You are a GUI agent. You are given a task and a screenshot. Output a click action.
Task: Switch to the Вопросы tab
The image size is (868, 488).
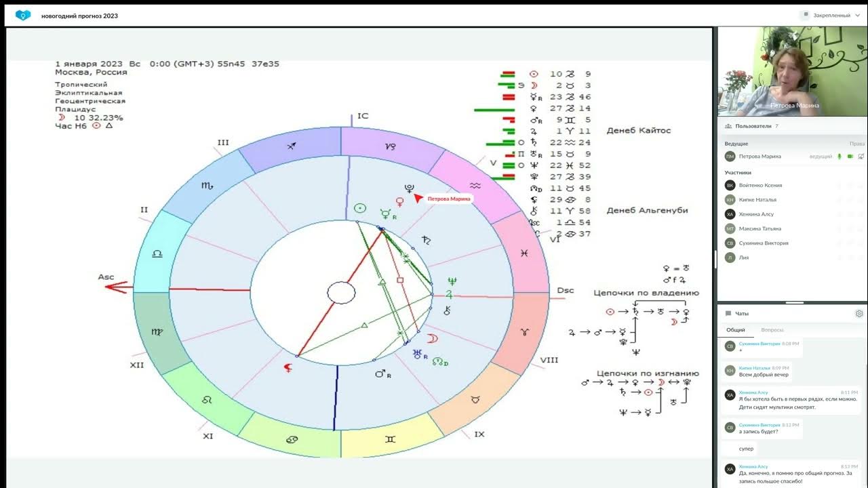click(x=772, y=330)
